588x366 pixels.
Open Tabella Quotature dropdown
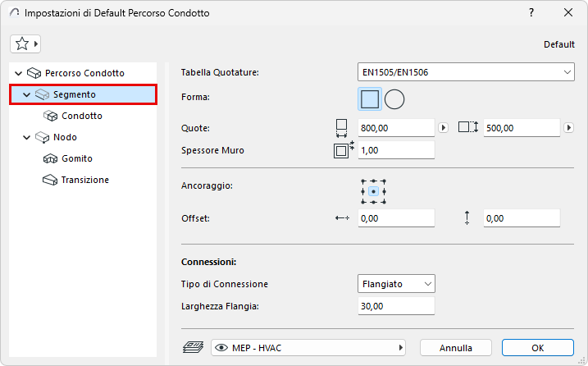(x=466, y=72)
